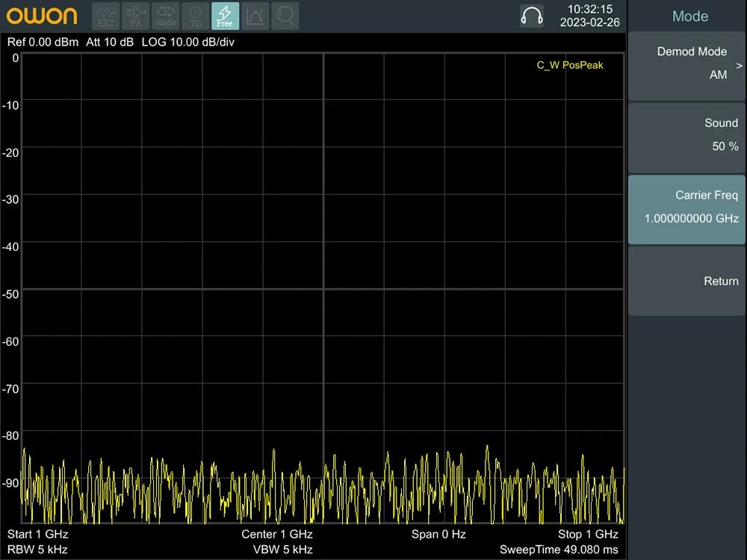Expand the Demod Mode AM submenu

(x=686, y=63)
